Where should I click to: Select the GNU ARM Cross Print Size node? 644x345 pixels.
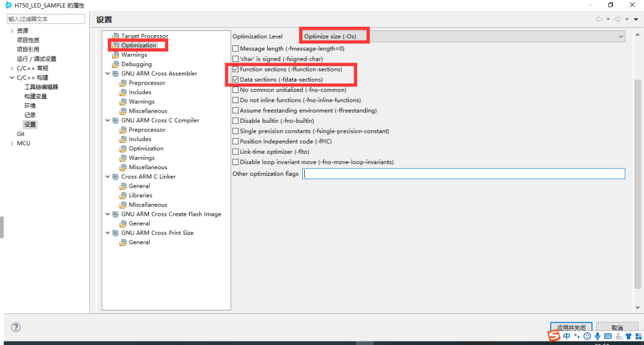pyautogui.click(x=157, y=232)
